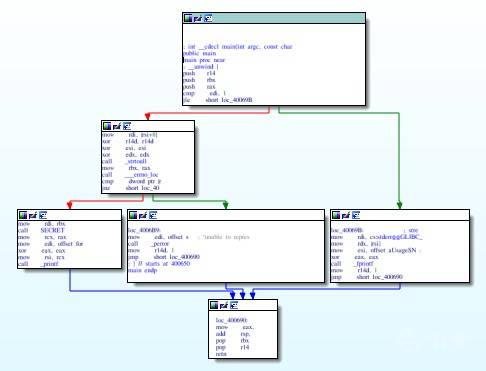Click the edit icon on the SECRET call node
Viewport: 486px width, 371px height.
pos(33,215)
